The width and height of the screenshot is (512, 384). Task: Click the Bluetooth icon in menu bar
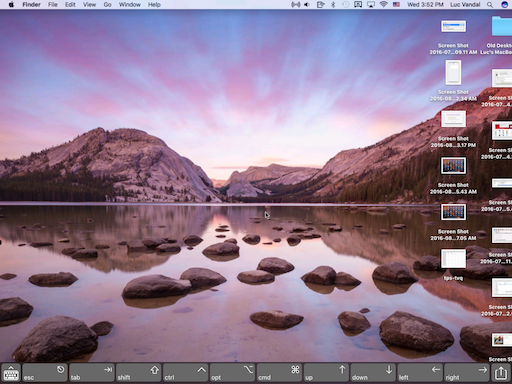[x=333, y=5]
